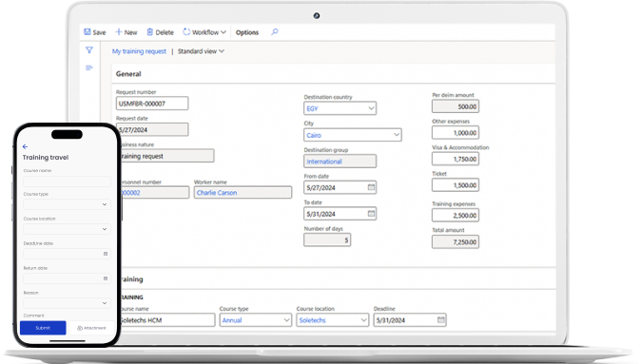Click the To date field 5/31/2024

339,214
